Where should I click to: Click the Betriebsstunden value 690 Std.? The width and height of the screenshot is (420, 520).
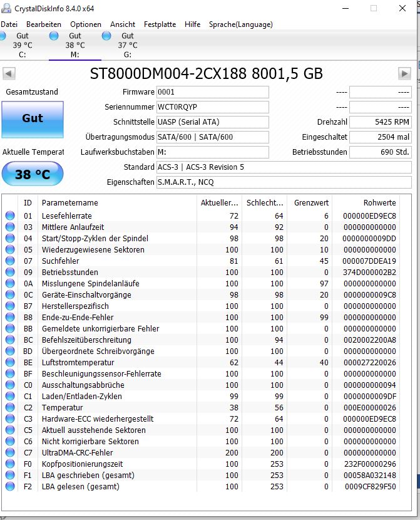(380, 152)
